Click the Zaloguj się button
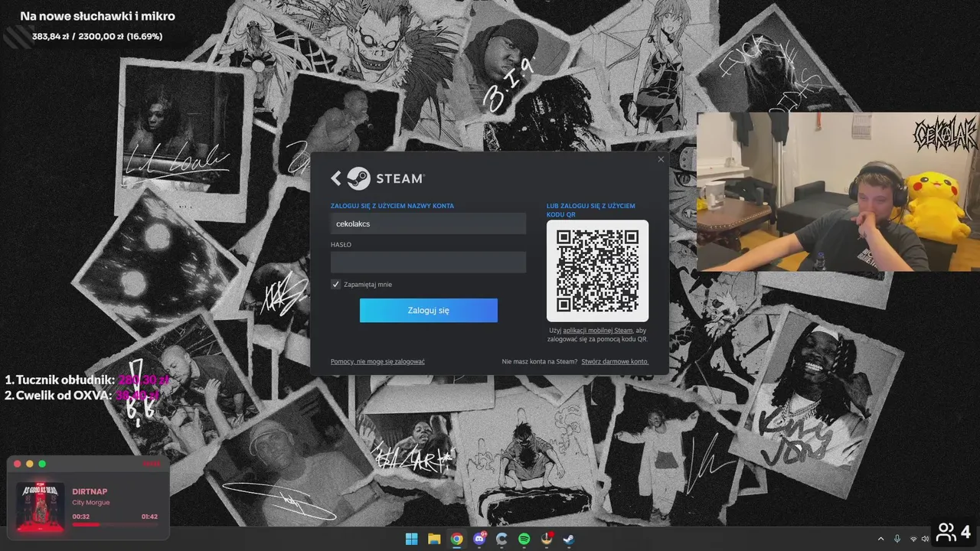This screenshot has width=980, height=551. click(429, 311)
